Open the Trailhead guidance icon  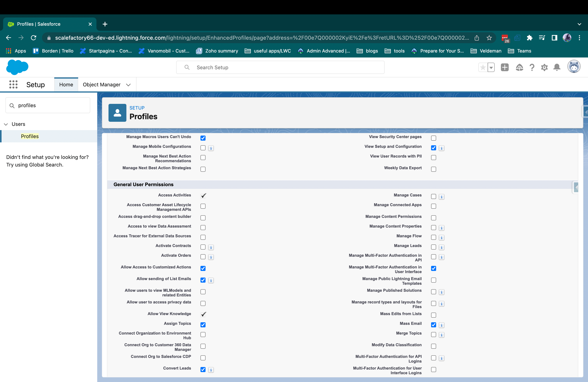(520, 67)
